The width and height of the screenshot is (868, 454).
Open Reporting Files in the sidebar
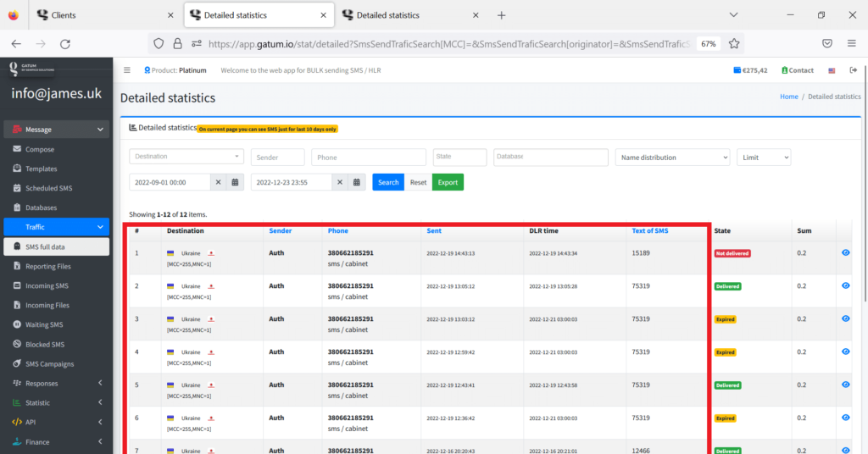(48, 266)
